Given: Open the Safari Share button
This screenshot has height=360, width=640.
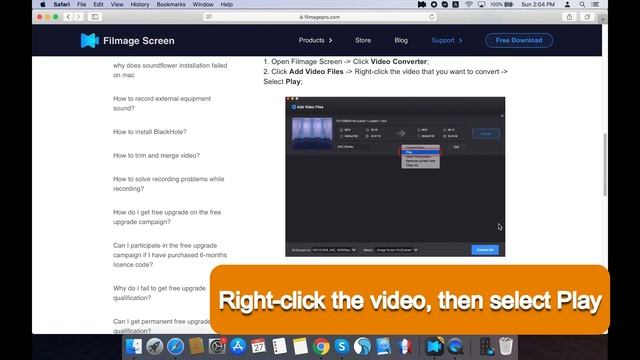Looking at the screenshot, I should pos(569,17).
